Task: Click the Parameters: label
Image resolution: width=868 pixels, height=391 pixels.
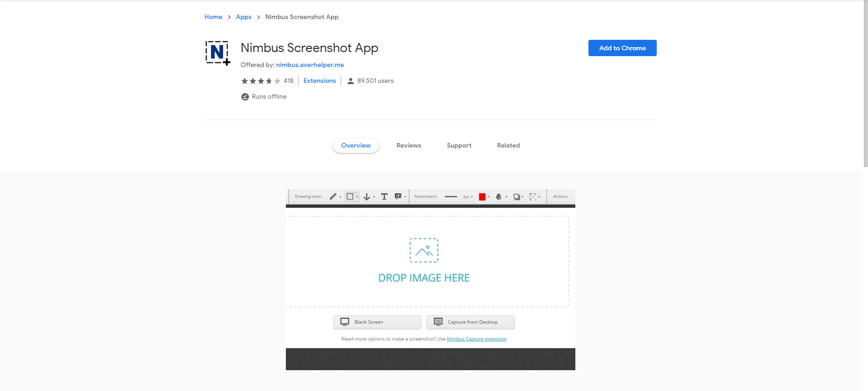Action: pos(426,196)
